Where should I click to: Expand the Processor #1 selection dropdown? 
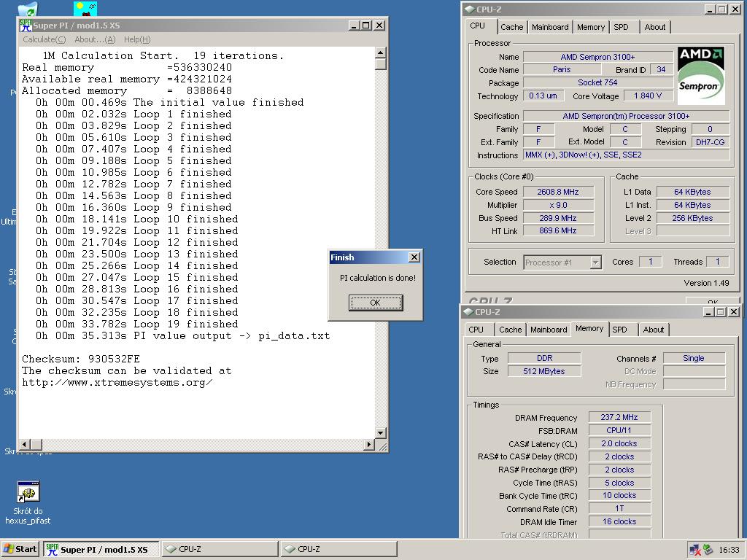(595, 262)
